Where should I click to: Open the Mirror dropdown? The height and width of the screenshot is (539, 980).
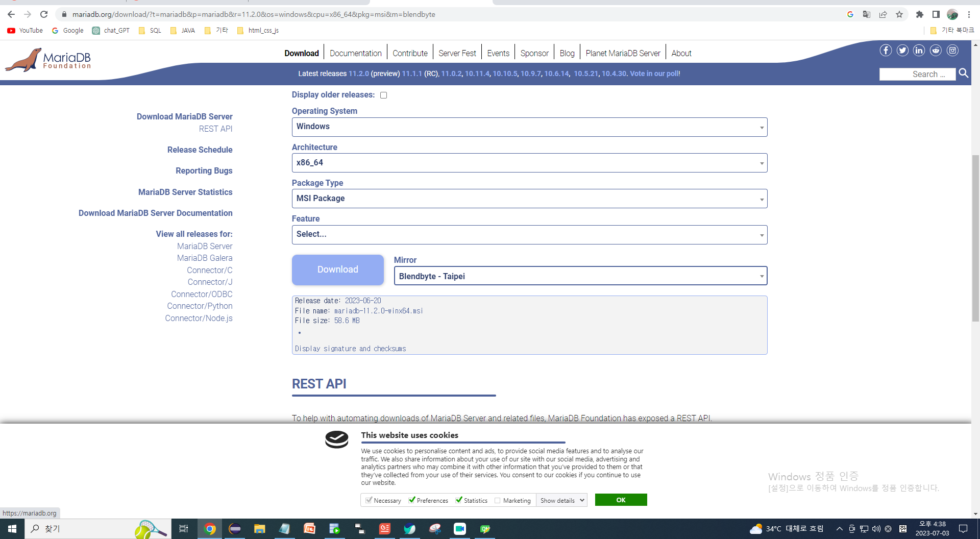click(580, 276)
